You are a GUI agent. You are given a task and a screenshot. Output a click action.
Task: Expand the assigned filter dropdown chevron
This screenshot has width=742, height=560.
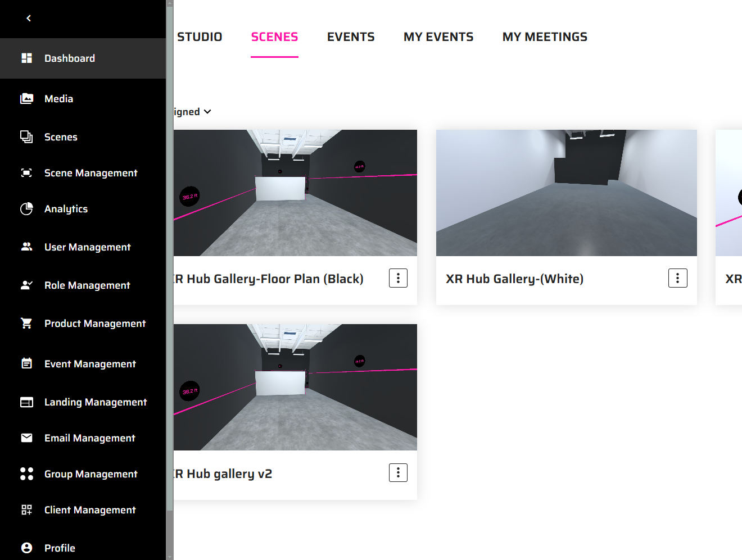[207, 112]
